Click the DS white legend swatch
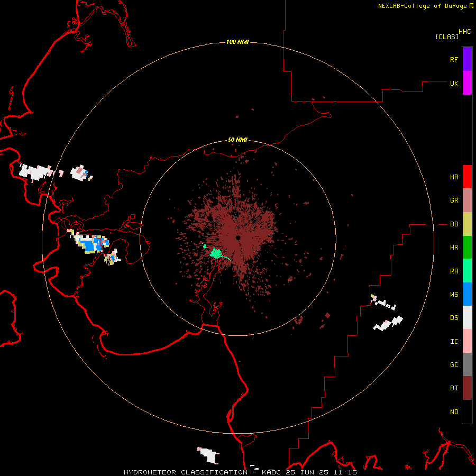The height and width of the screenshot is (476, 476). point(467,317)
